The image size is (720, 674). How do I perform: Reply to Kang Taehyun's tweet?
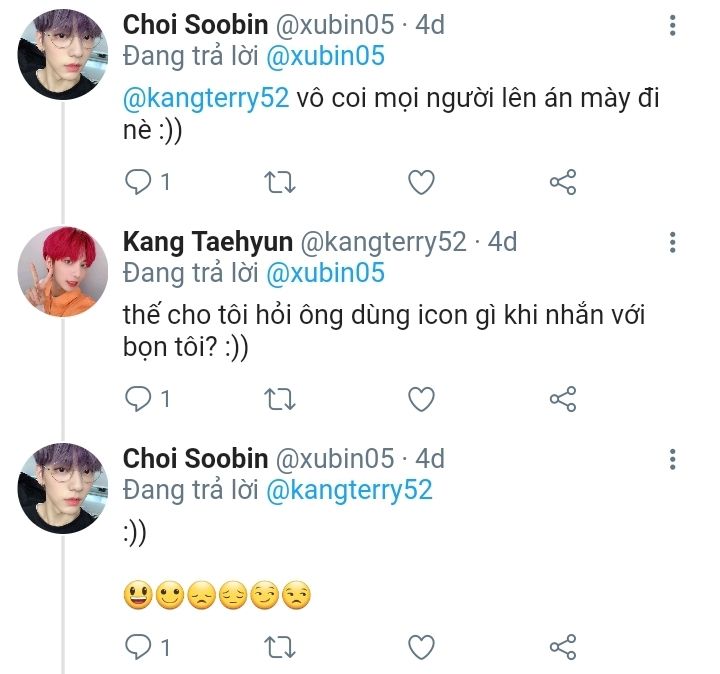tap(137, 399)
